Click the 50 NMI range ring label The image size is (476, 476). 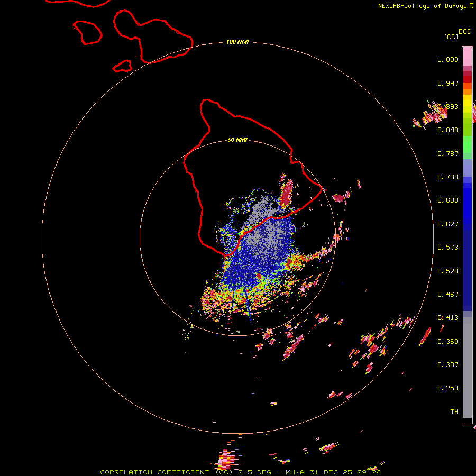click(237, 140)
